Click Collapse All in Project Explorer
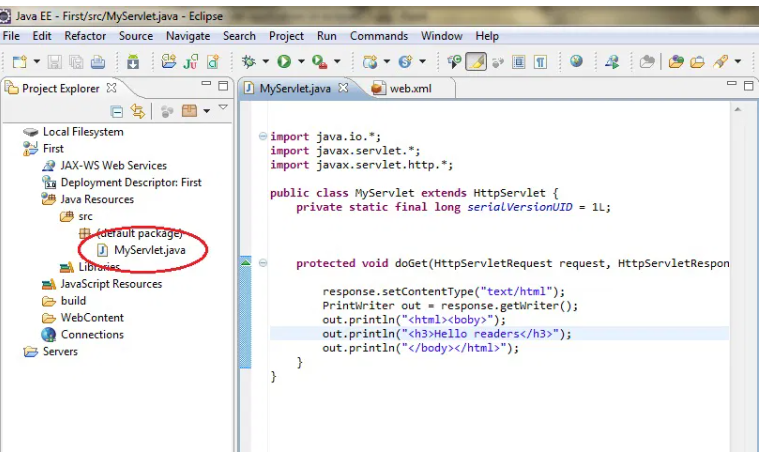Screen dimensions: 767x453 pyautogui.click(x=117, y=111)
